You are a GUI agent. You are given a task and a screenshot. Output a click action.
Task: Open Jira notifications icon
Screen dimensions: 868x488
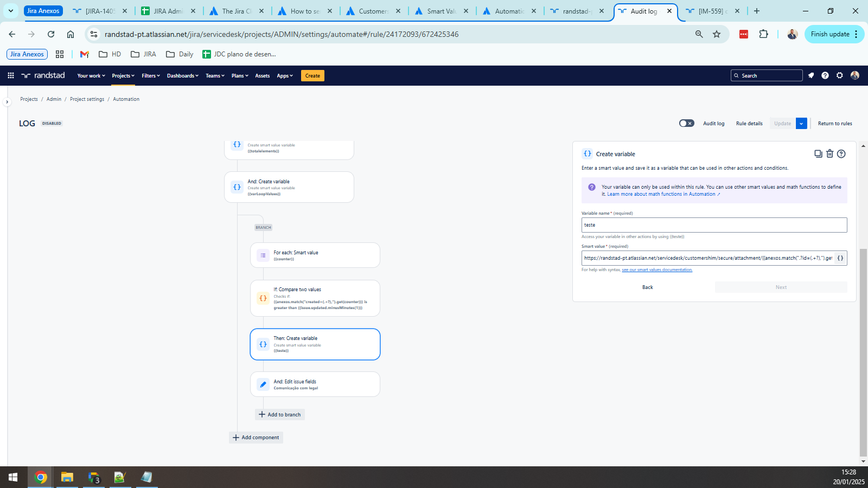(811, 75)
